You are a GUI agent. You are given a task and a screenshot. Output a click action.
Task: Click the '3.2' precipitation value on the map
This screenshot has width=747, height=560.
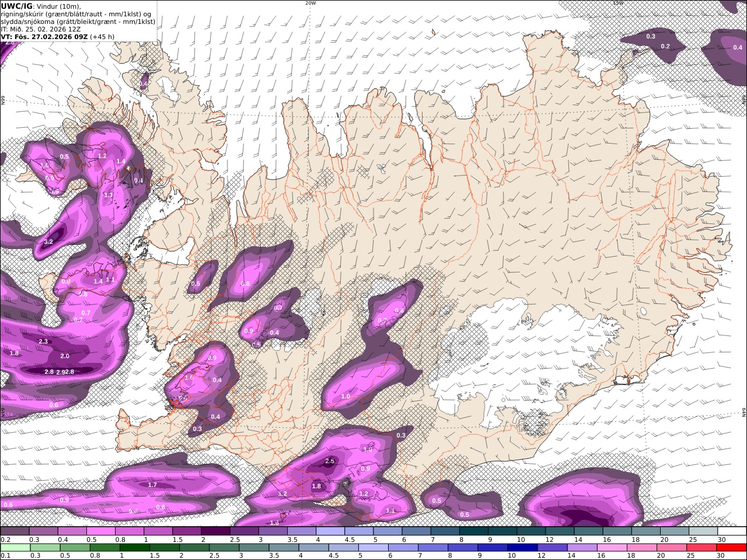point(49,242)
